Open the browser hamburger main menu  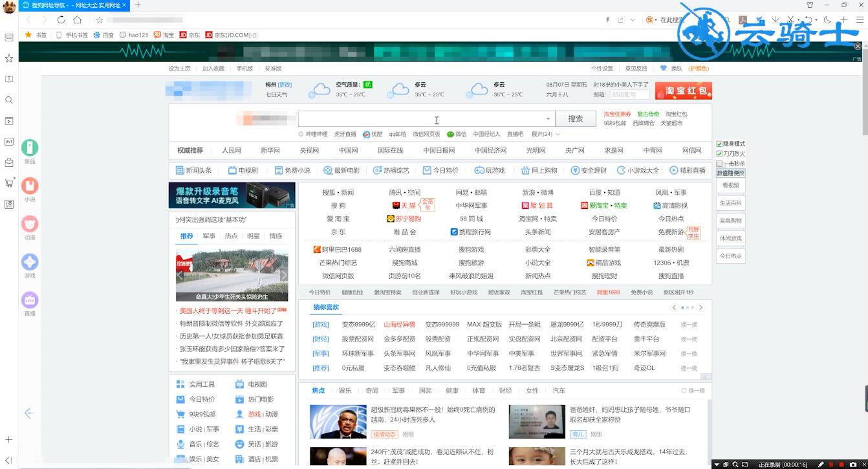(860, 20)
